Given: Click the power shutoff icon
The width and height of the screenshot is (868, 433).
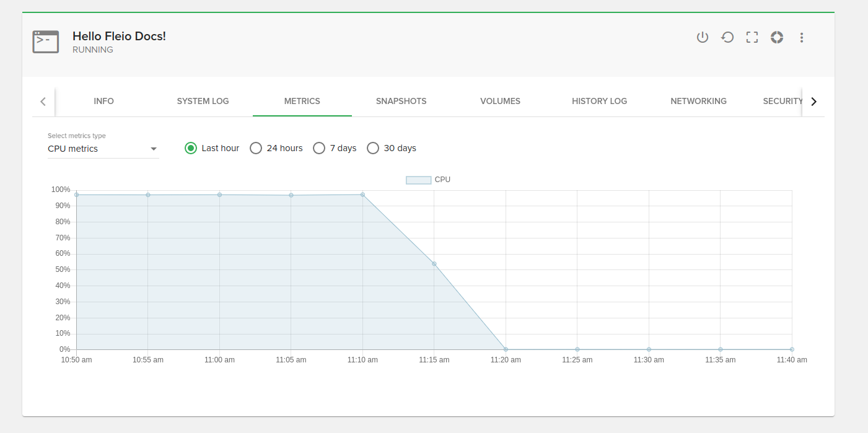Looking at the screenshot, I should tap(702, 37).
